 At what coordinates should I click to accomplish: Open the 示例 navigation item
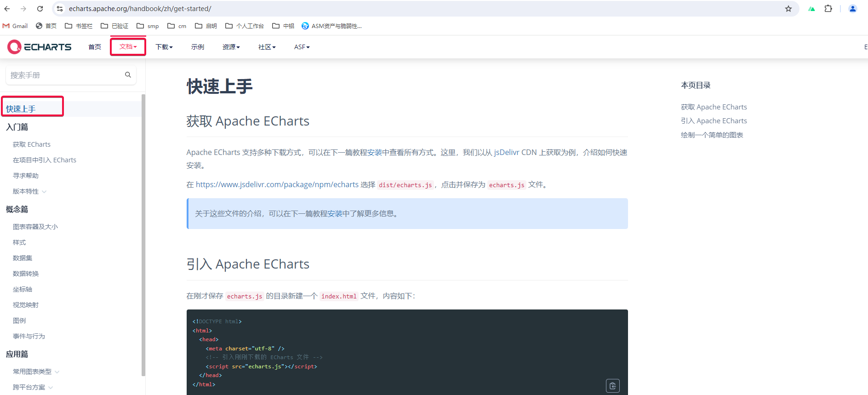click(x=198, y=47)
